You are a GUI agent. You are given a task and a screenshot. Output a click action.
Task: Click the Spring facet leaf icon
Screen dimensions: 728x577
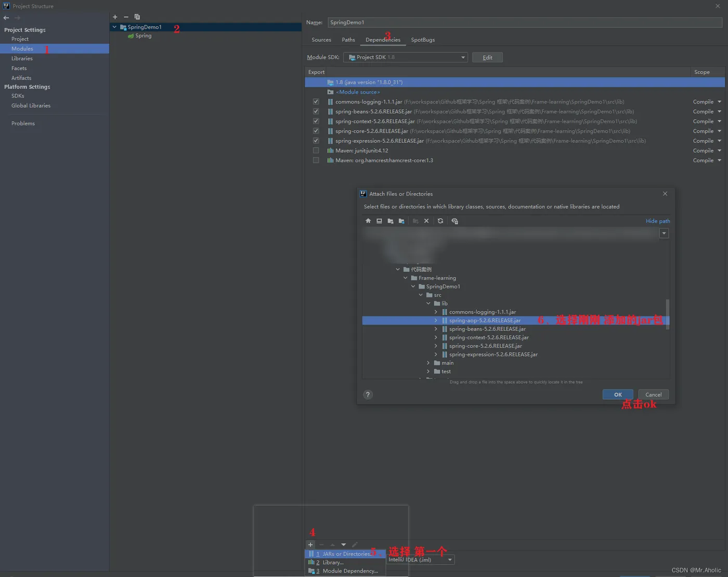(131, 36)
